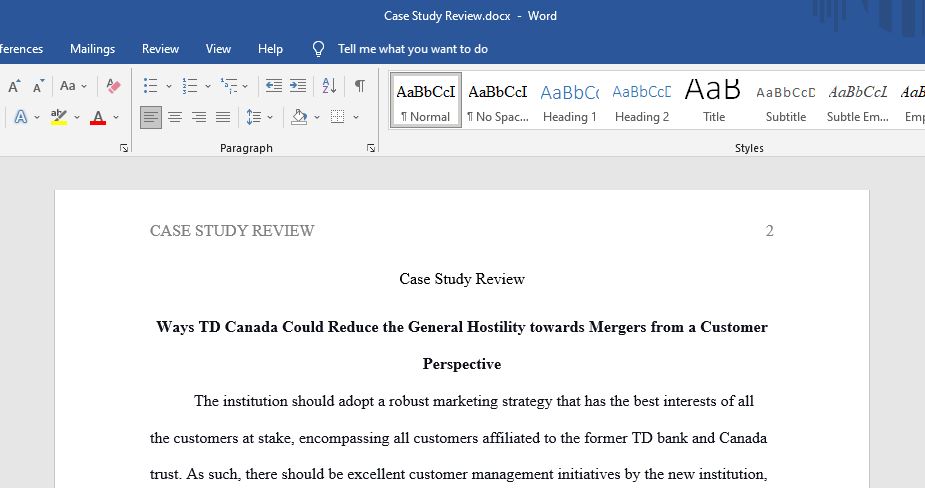Open the Review tab

[160, 49]
